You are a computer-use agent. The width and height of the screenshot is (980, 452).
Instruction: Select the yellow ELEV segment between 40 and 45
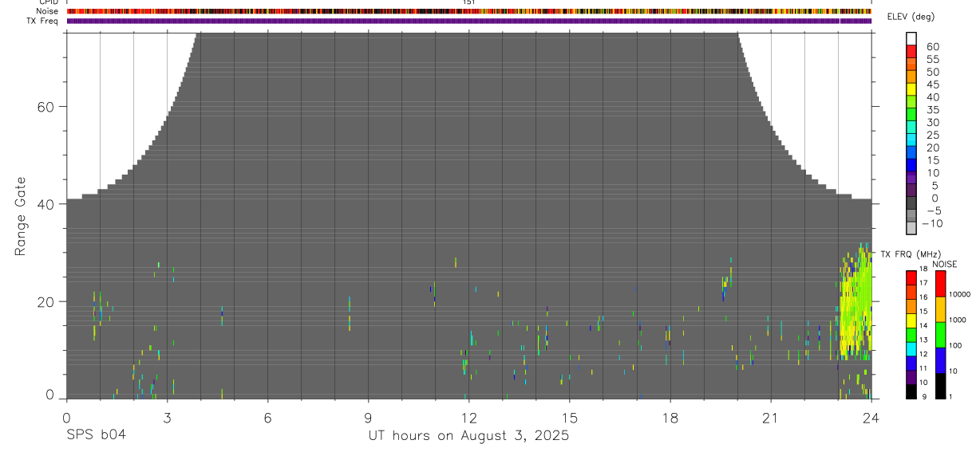[x=911, y=89]
